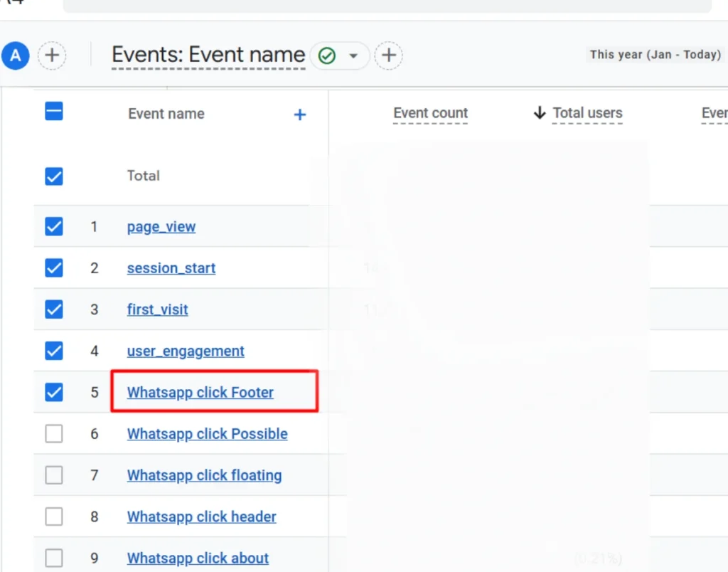Open the dropdown arrow next to Events title
This screenshot has width=728, height=572.
pos(353,55)
